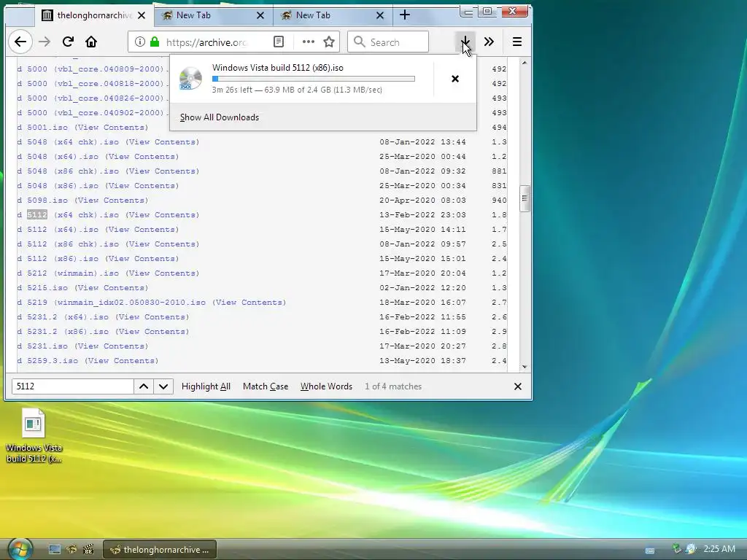Viewport: 747px width, 560px height.
Task: Click Show All Downloads
Action: (219, 117)
